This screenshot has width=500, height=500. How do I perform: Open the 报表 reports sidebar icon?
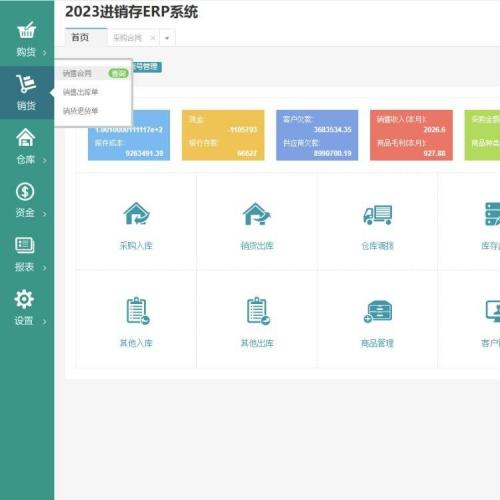pos(25,245)
